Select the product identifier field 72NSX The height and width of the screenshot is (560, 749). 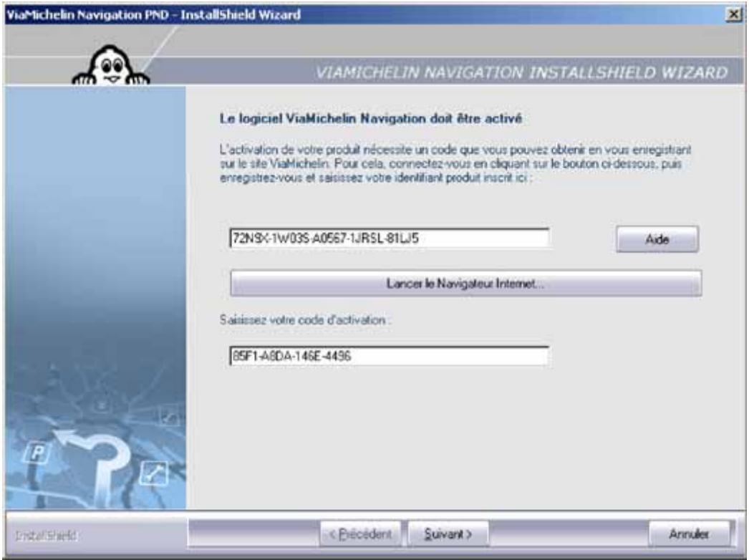click(x=390, y=238)
